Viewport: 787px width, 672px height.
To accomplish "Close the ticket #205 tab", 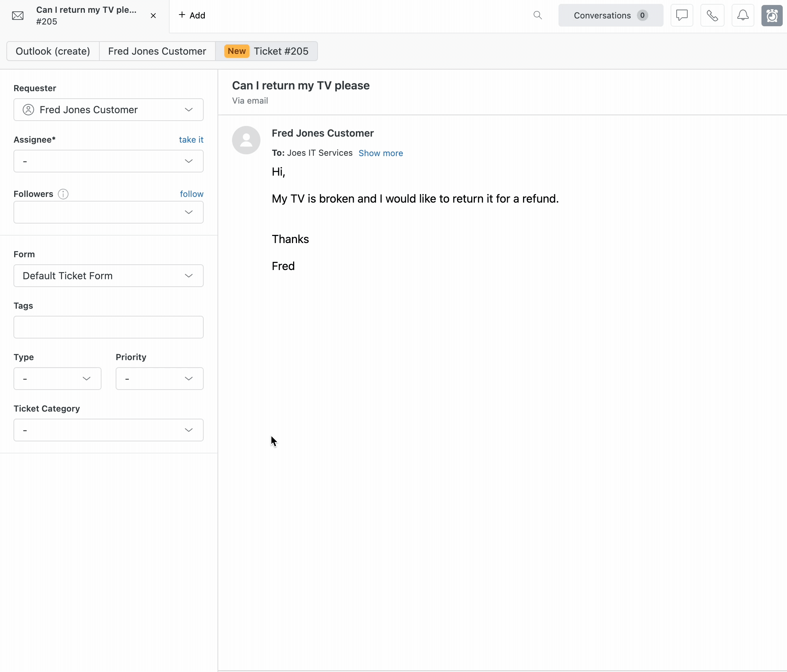I will [x=153, y=16].
